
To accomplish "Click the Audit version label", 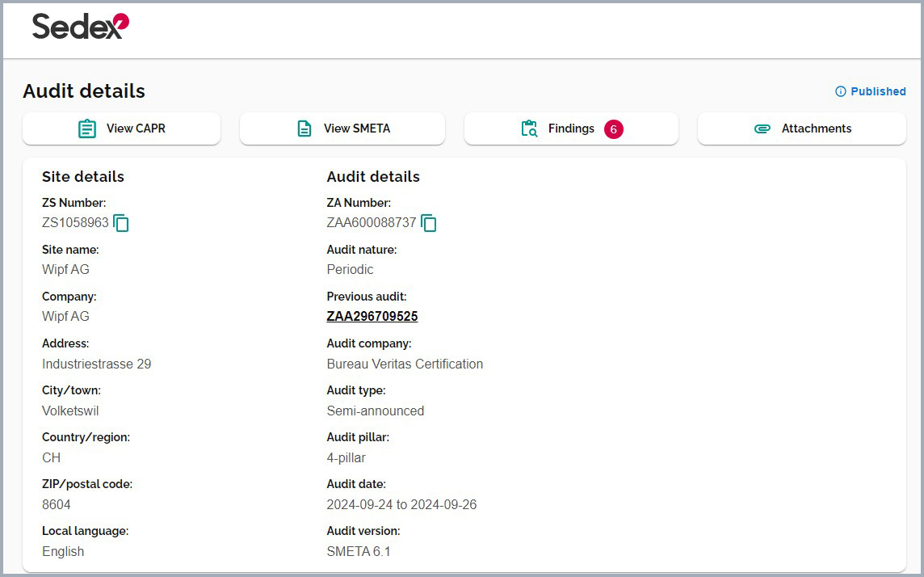I will 363,531.
